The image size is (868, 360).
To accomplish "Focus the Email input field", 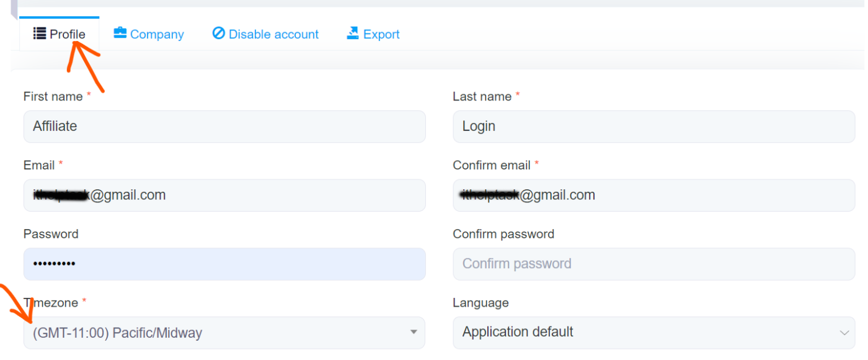I will point(224,196).
